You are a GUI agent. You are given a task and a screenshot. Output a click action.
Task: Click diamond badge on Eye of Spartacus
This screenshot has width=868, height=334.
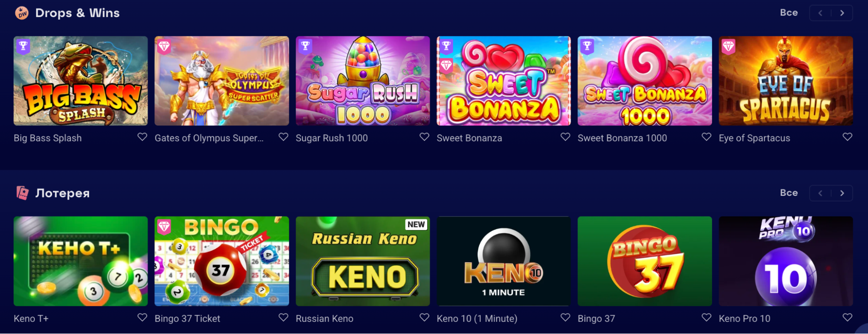tap(728, 46)
